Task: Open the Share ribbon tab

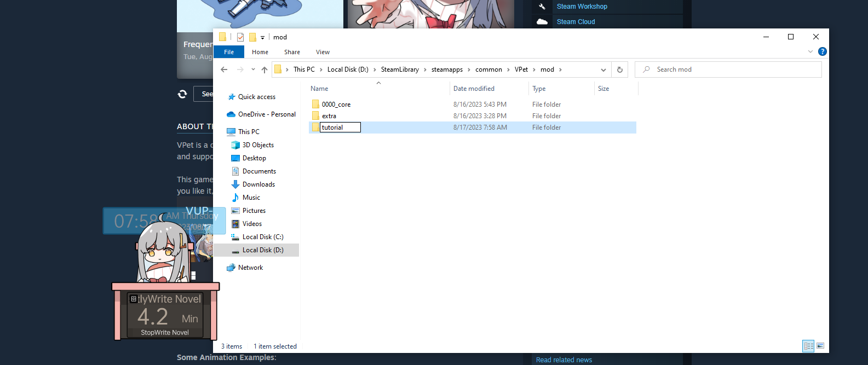Action: pyautogui.click(x=292, y=52)
